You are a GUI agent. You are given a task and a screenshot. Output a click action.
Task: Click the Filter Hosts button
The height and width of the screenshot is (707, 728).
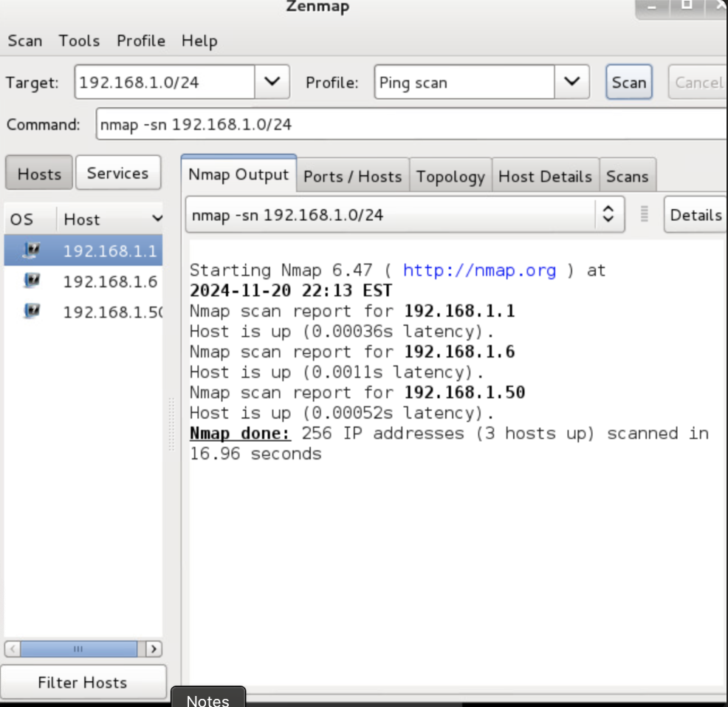coord(83,682)
